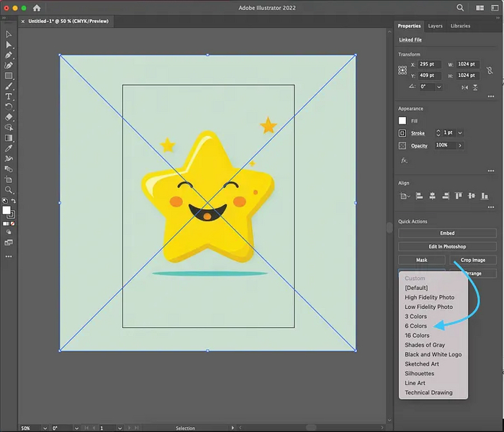
Task: Click the reference point selector grid
Action: point(402,70)
